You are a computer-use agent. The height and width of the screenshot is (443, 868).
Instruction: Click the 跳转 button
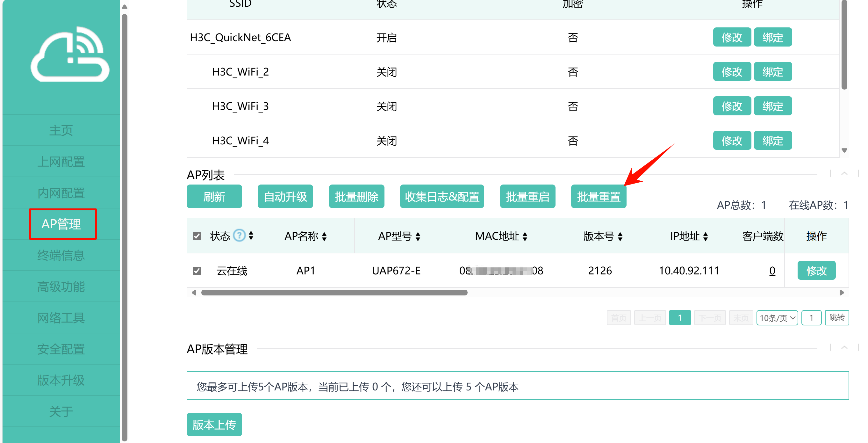point(837,317)
